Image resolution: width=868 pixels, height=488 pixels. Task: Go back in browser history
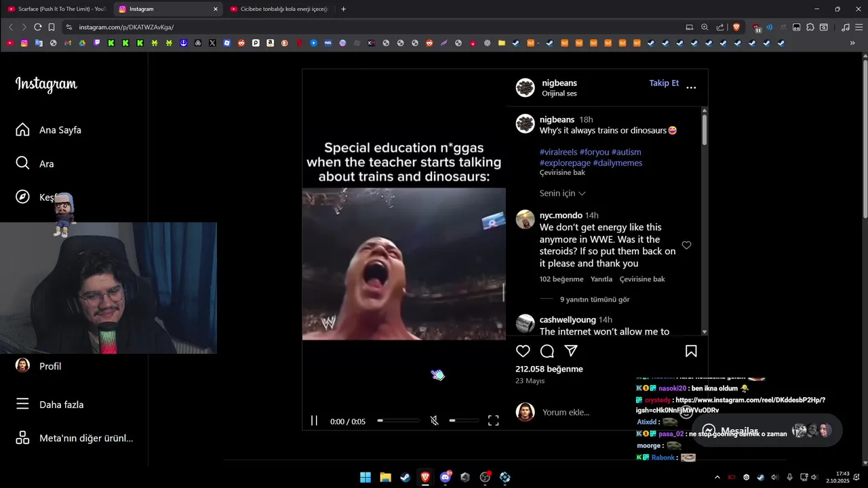(10, 27)
